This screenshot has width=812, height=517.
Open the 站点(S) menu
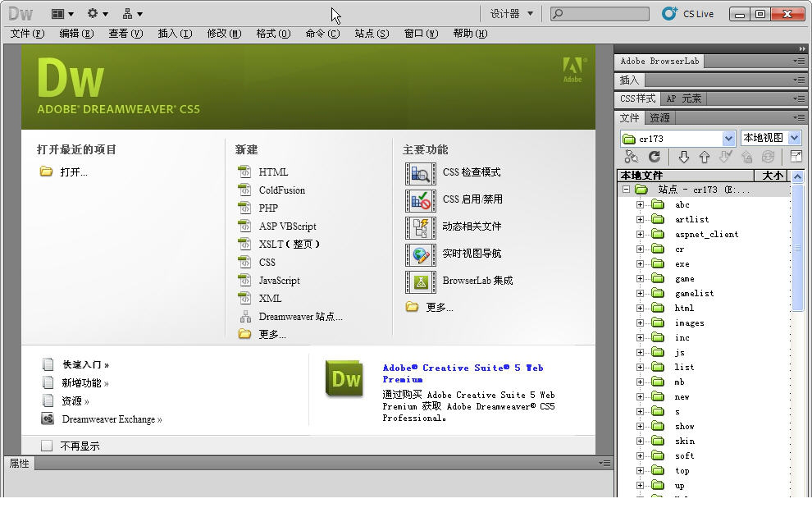pyautogui.click(x=372, y=33)
